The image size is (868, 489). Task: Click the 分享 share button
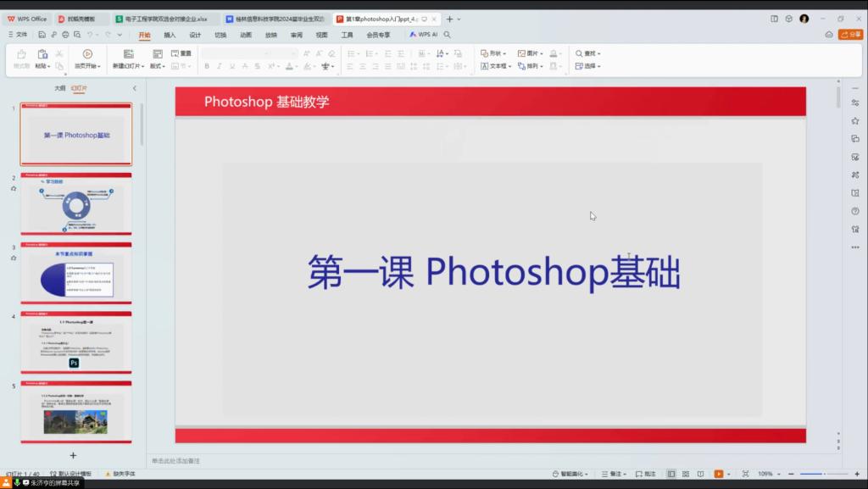(850, 35)
